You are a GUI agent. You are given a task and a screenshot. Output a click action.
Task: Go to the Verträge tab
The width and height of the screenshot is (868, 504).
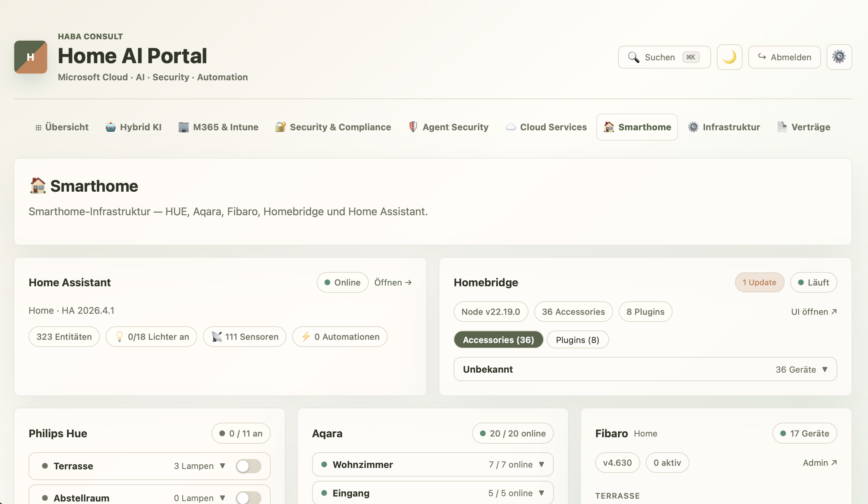click(804, 127)
